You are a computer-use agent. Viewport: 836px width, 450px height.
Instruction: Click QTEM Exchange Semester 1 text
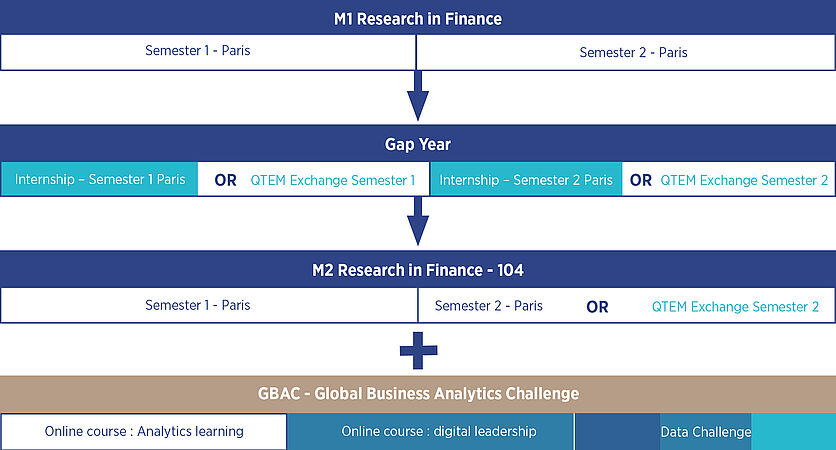click(332, 180)
